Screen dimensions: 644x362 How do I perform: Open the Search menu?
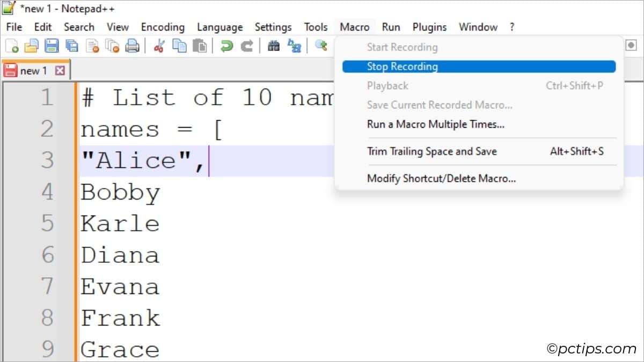(79, 27)
